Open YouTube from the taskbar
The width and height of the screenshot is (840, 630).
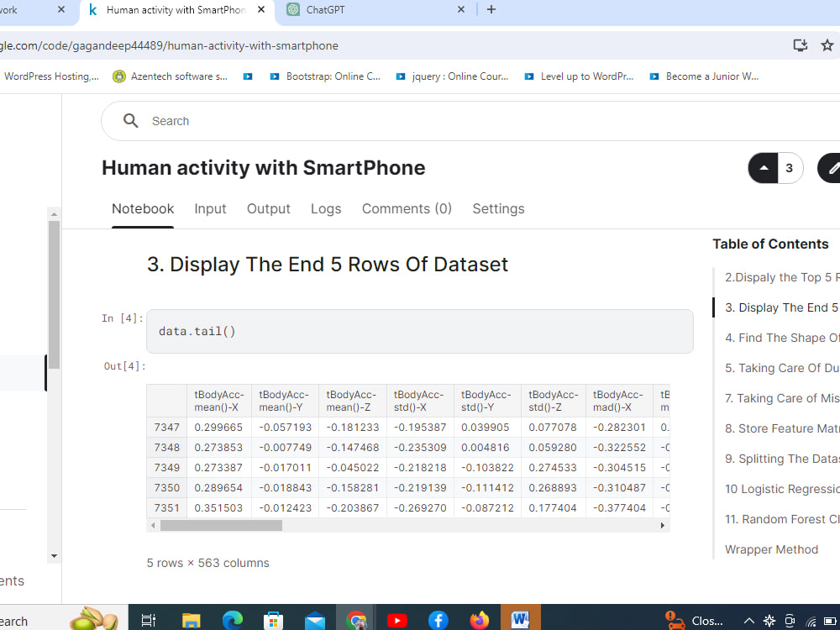pos(397,621)
